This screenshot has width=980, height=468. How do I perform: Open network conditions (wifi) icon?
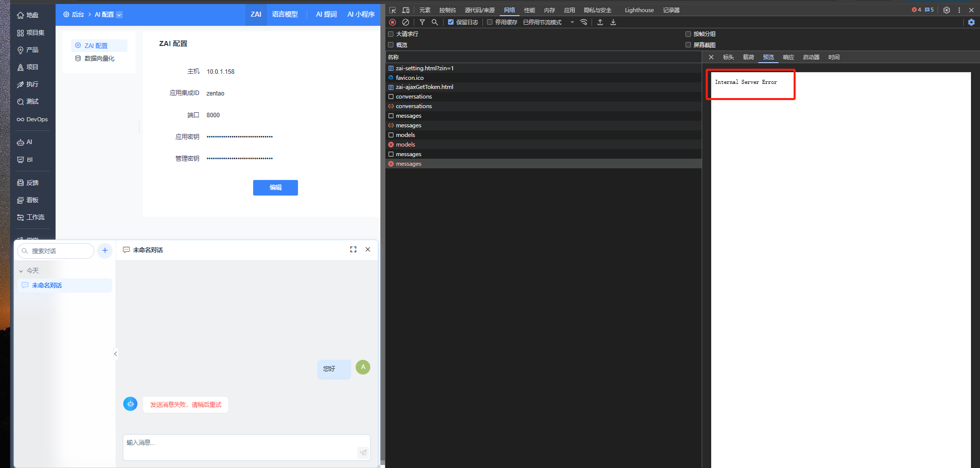pyautogui.click(x=584, y=22)
